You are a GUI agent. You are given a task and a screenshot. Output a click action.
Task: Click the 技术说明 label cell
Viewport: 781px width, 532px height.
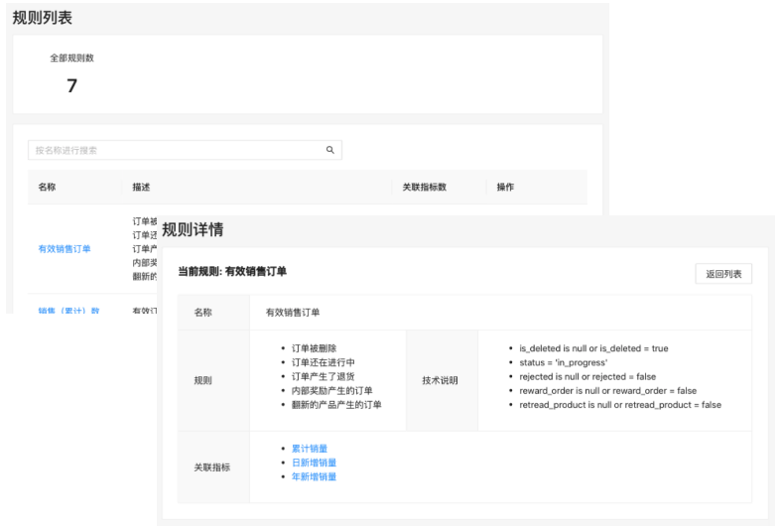pyautogui.click(x=442, y=380)
